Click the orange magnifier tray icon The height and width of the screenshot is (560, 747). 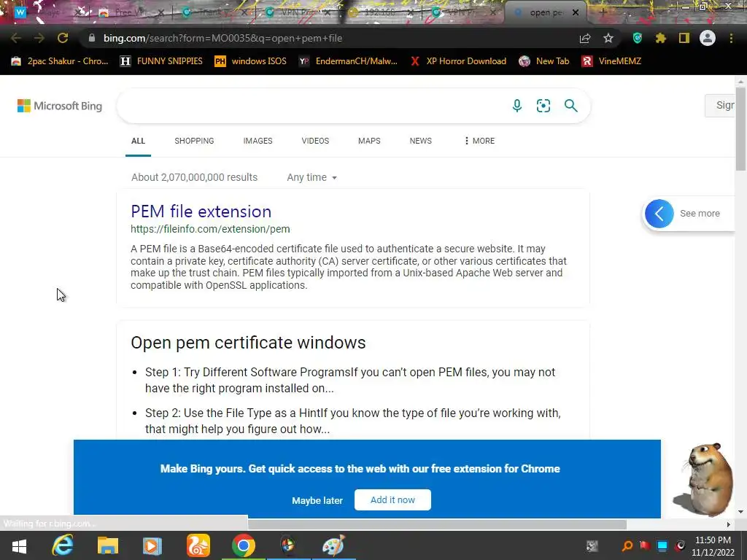627,545
